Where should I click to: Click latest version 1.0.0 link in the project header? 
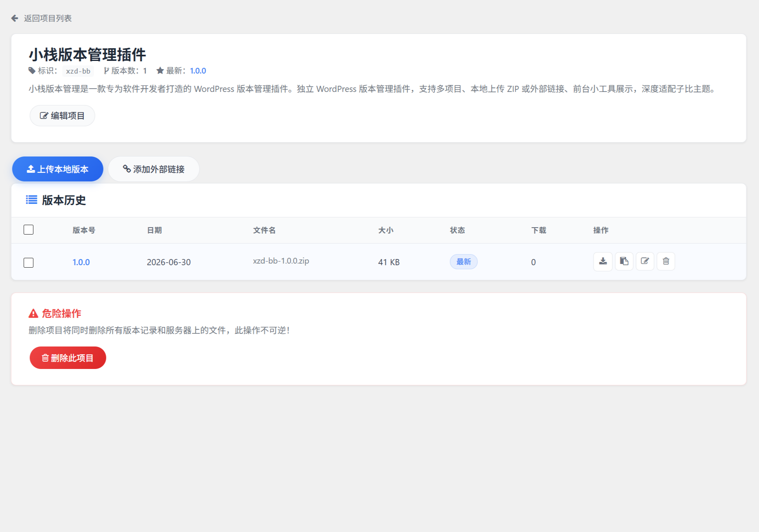click(x=198, y=71)
